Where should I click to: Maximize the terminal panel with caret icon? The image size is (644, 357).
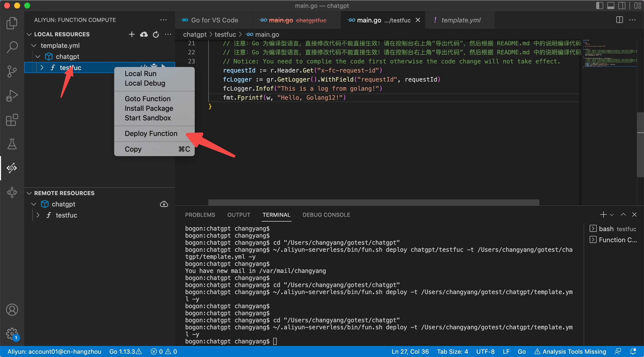pos(623,215)
